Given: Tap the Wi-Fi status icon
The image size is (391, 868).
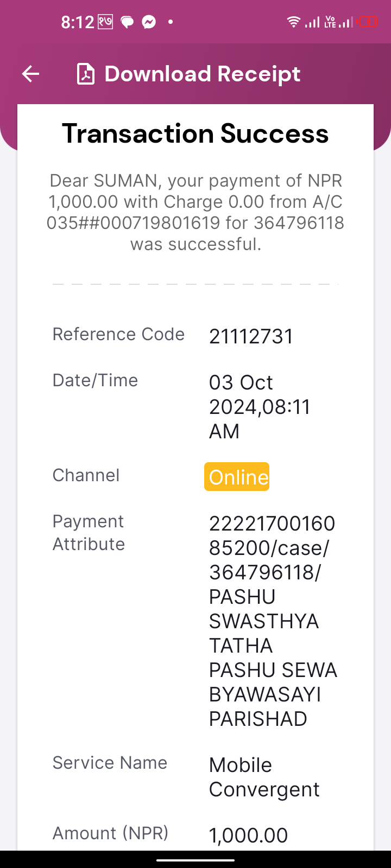Looking at the screenshot, I should [293, 22].
